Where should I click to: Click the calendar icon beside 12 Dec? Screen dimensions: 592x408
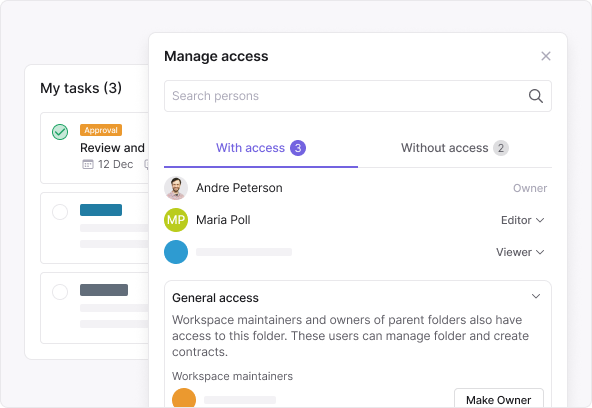pyautogui.click(x=88, y=164)
